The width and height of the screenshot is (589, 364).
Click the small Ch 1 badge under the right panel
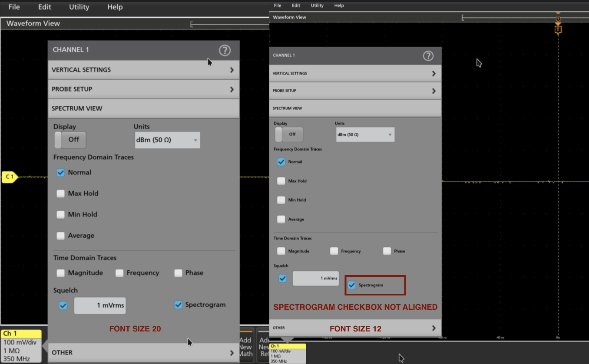coord(288,353)
